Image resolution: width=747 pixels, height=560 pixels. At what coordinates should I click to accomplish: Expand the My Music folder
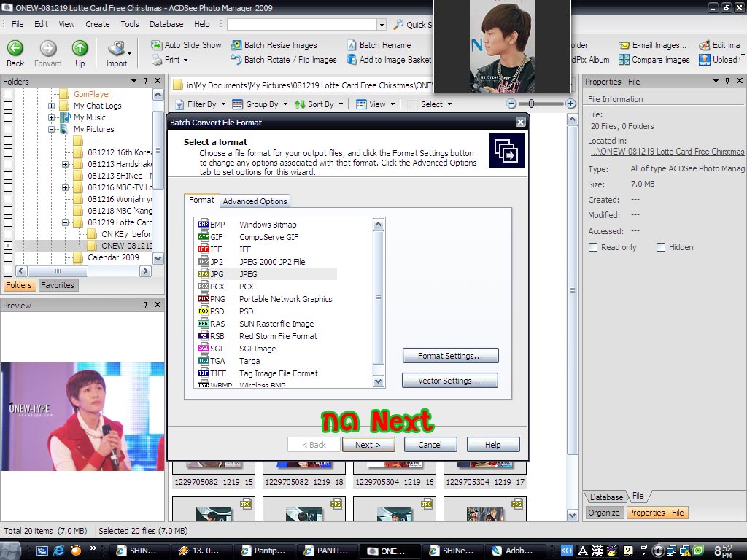52,117
